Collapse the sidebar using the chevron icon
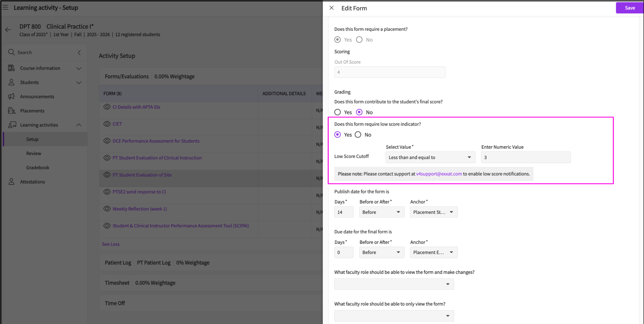644x324 pixels. (x=79, y=52)
